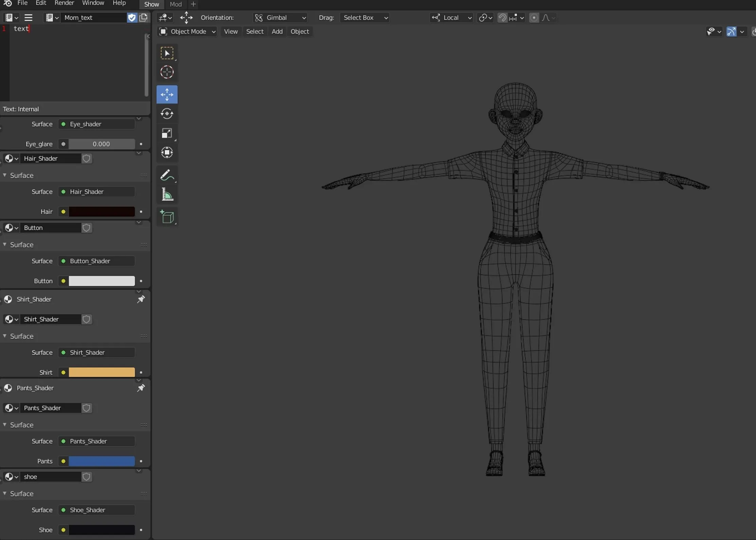
Task: Select the Scale tool
Action: pyautogui.click(x=167, y=133)
